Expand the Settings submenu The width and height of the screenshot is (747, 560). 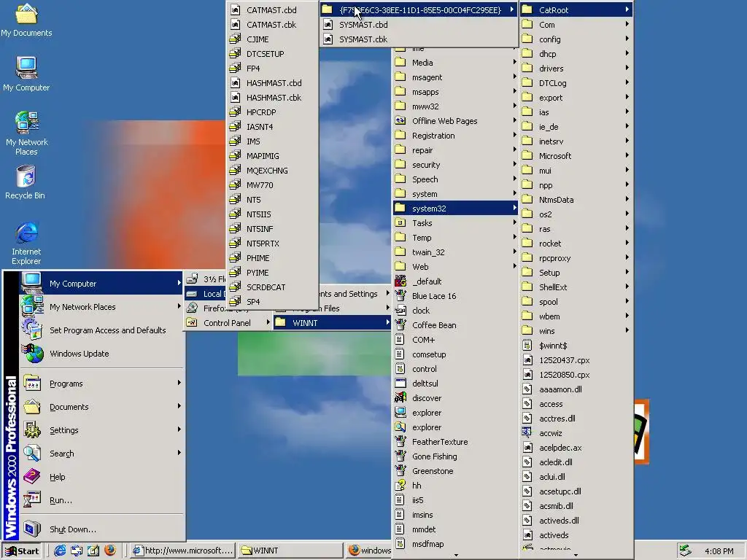click(x=101, y=430)
